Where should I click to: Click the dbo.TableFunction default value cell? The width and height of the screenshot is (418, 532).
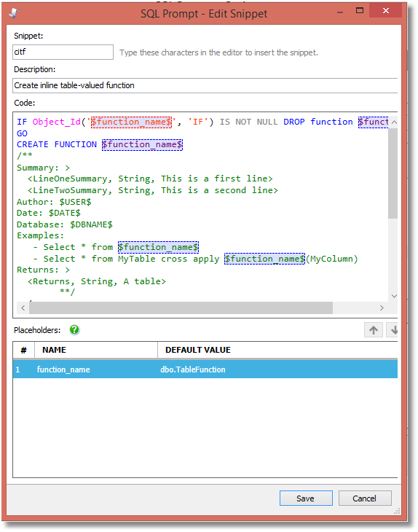193,369
